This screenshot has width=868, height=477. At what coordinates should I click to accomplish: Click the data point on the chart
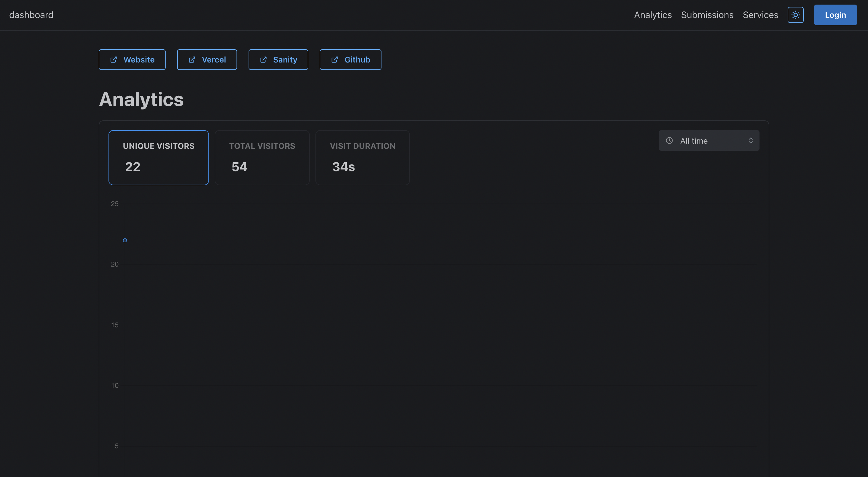point(125,240)
